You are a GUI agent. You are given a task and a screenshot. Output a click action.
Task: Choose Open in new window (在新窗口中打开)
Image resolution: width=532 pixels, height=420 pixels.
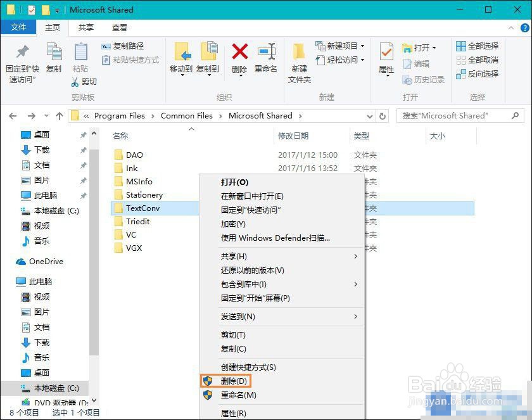[282, 196]
